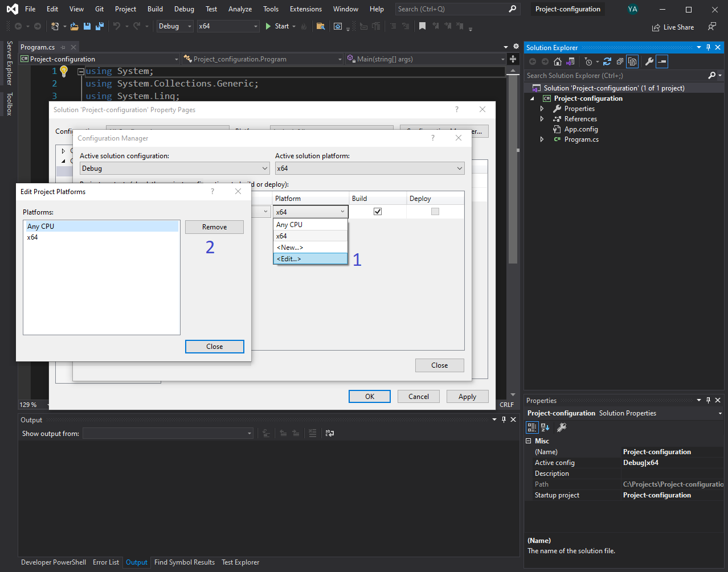Open the Active solution configuration dropdown
The image size is (728, 572).
point(174,168)
